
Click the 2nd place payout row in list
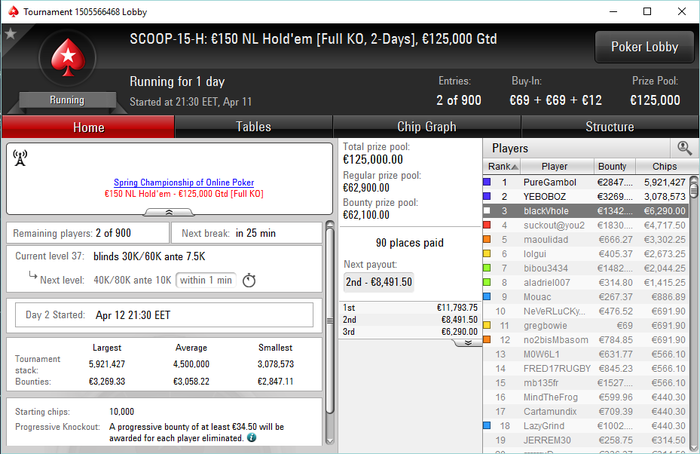point(410,320)
